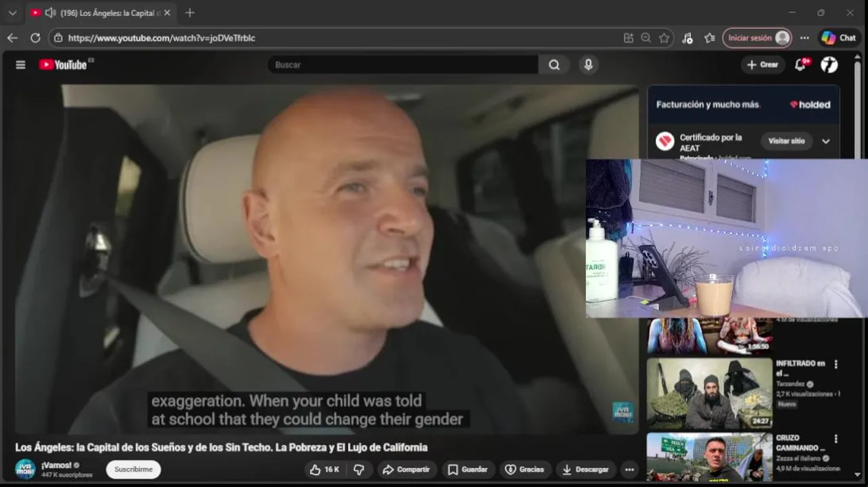Mute the tab via speaker icon
868x487 pixels.
click(x=50, y=13)
